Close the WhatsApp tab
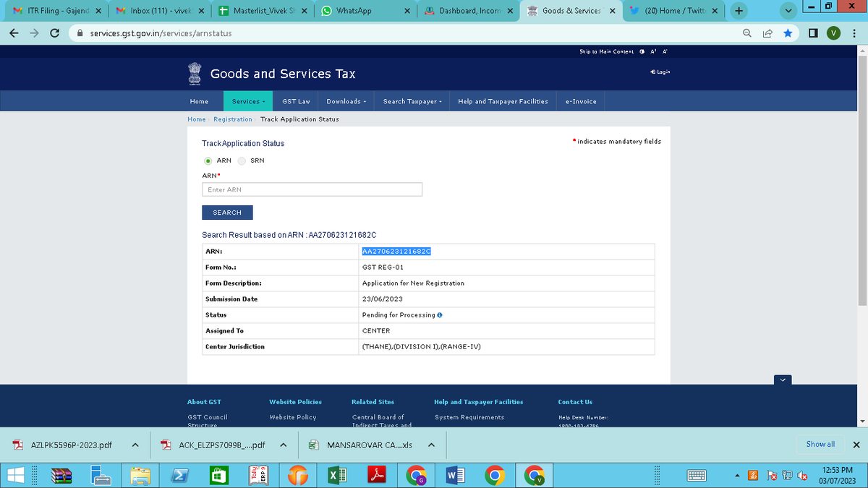The height and width of the screenshot is (488, 868). click(x=407, y=11)
